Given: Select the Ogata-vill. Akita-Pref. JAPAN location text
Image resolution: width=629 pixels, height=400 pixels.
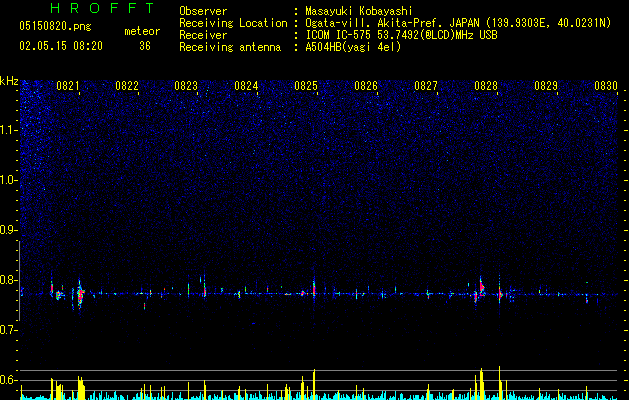Looking at the screenshot, I should tap(458, 23).
